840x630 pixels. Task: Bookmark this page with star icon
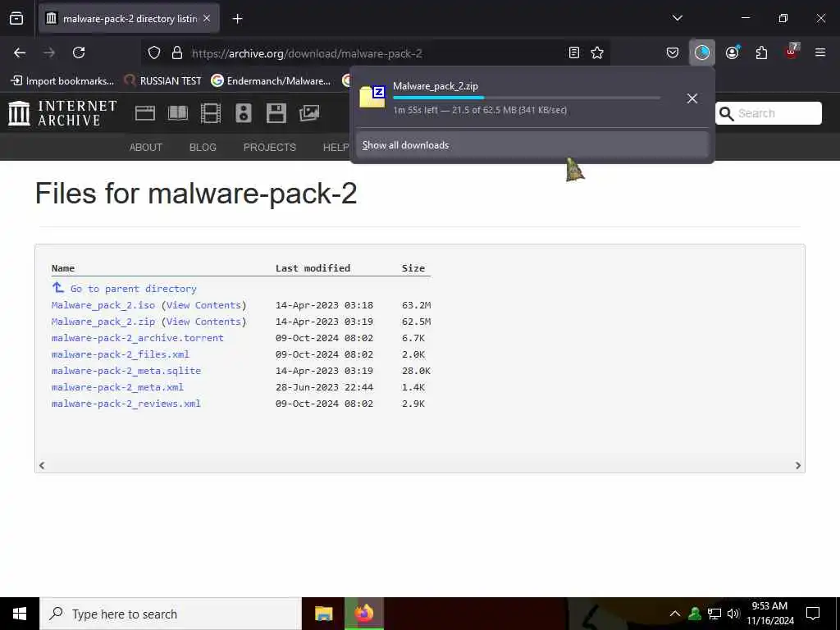point(597,52)
